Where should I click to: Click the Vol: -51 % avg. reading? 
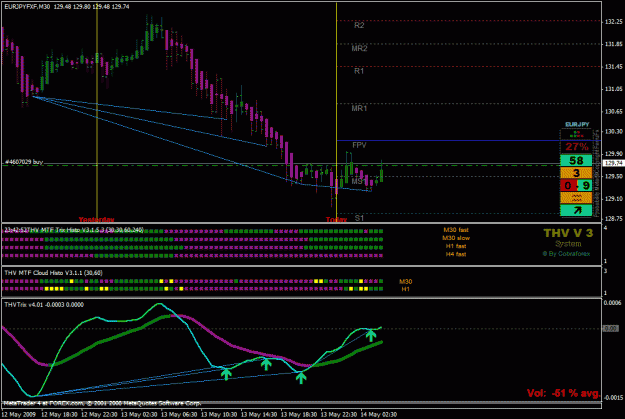[563, 393]
